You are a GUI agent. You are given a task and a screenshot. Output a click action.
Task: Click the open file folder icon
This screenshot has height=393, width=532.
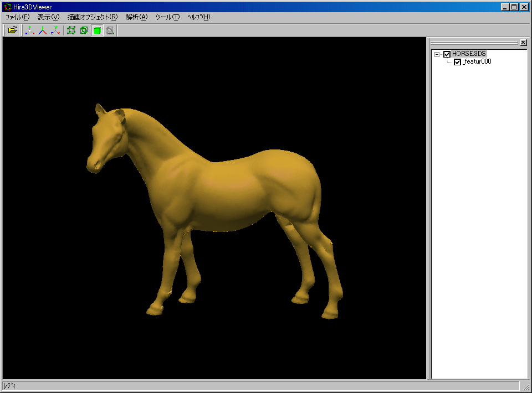click(x=12, y=30)
